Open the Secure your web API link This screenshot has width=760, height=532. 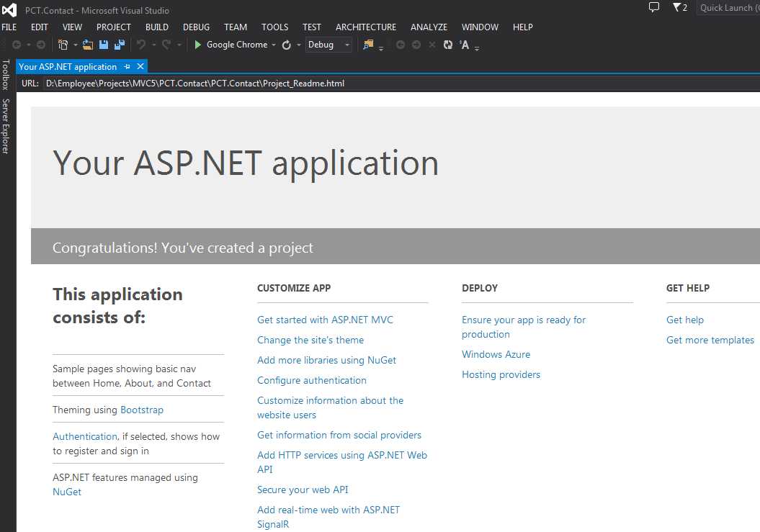coord(303,490)
